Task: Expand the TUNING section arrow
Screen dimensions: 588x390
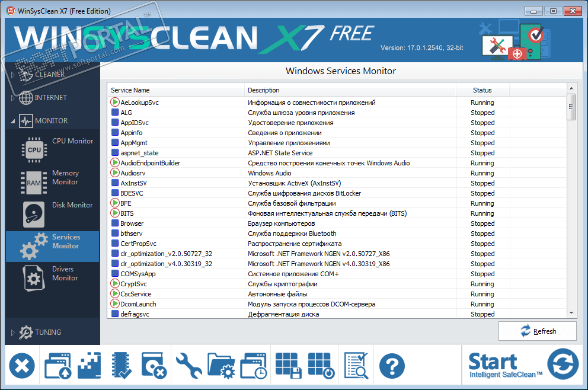Action: (13, 333)
